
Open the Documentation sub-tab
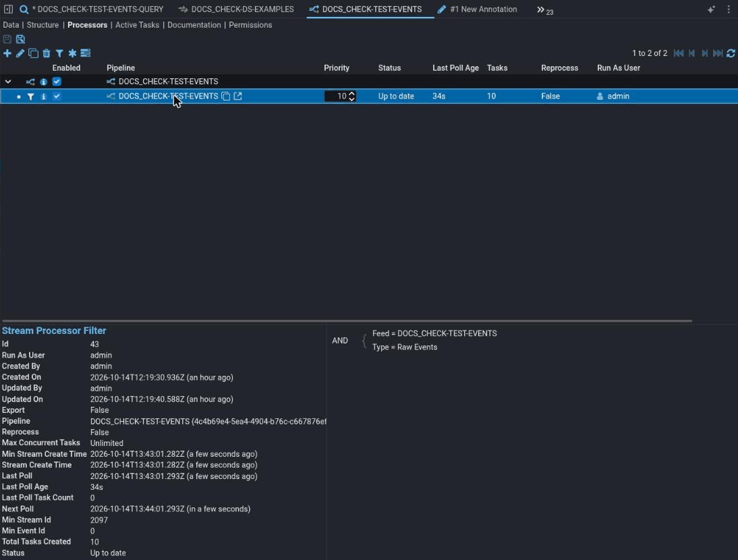pos(194,25)
